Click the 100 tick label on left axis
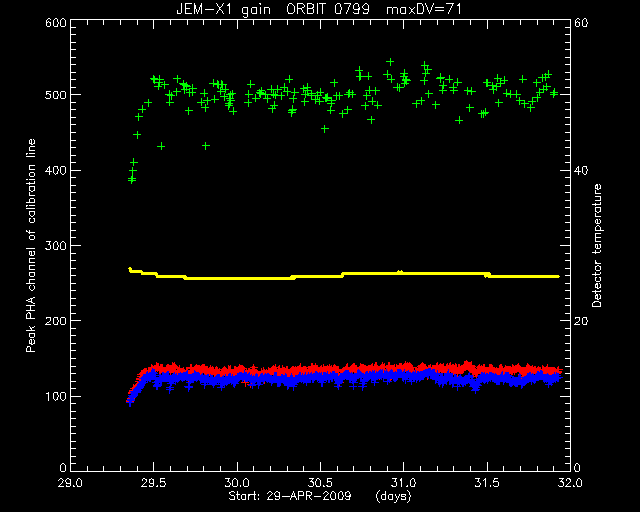 click(56, 396)
